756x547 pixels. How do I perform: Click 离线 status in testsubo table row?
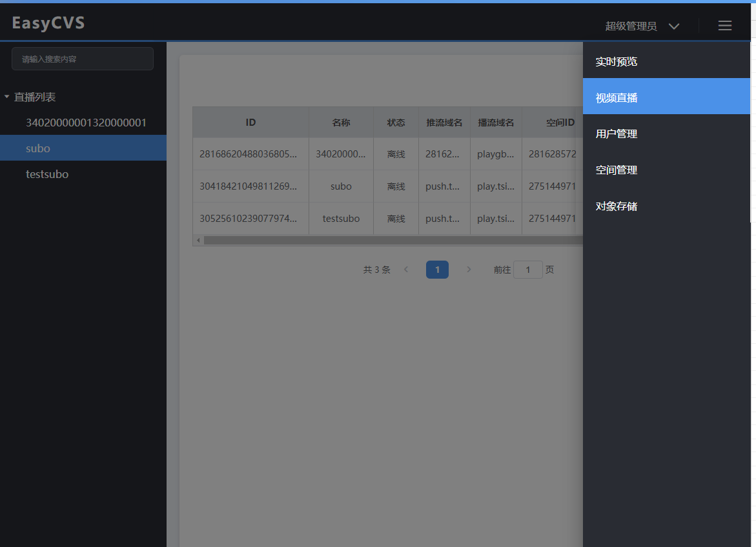point(396,218)
